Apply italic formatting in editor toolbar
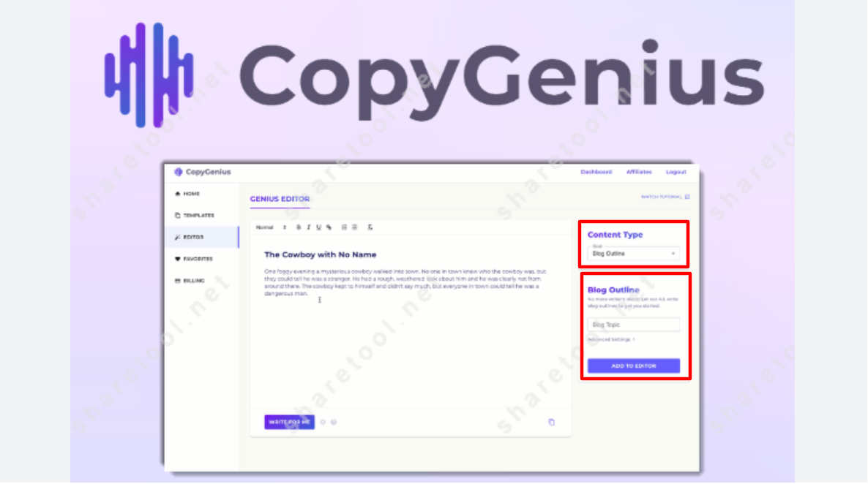Image resolution: width=868 pixels, height=484 pixels. 308,227
